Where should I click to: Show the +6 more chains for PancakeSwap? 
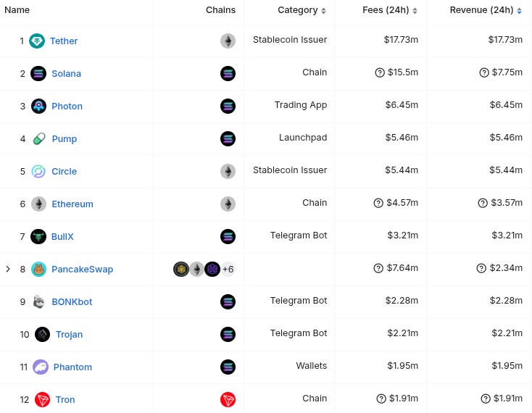[228, 270]
